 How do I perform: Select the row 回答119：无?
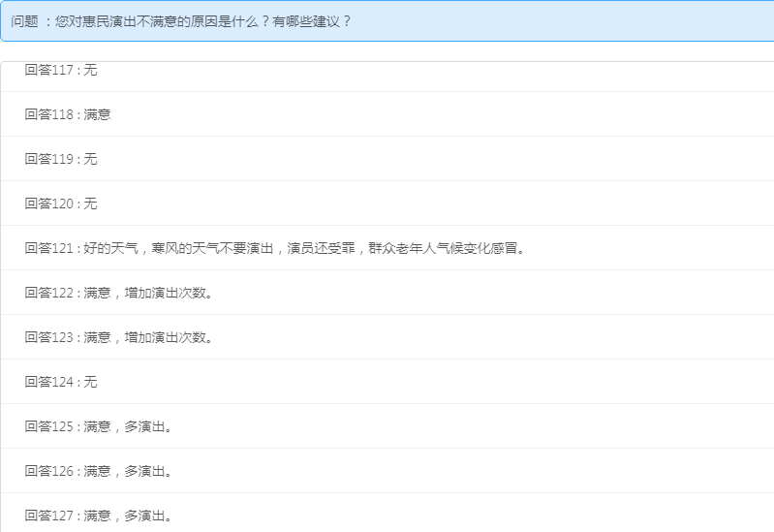(x=387, y=159)
